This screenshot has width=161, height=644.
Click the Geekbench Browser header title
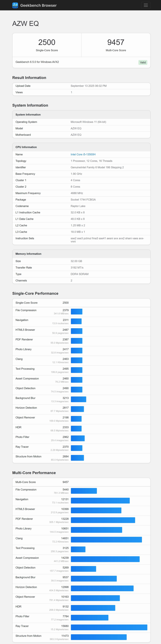coord(38,5)
